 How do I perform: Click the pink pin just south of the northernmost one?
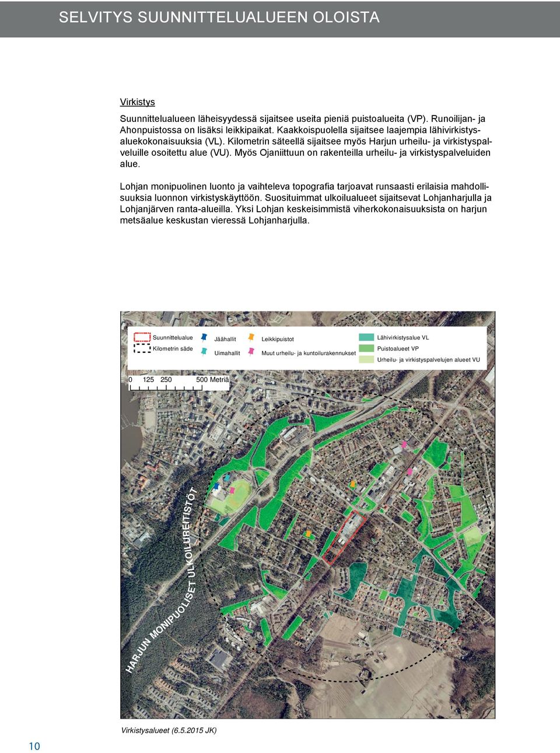[409, 471]
